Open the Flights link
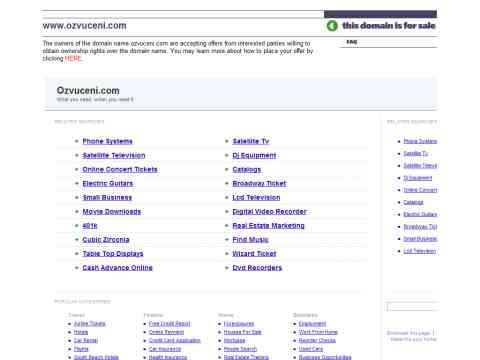The width and height of the screenshot is (480, 360). coord(81,349)
